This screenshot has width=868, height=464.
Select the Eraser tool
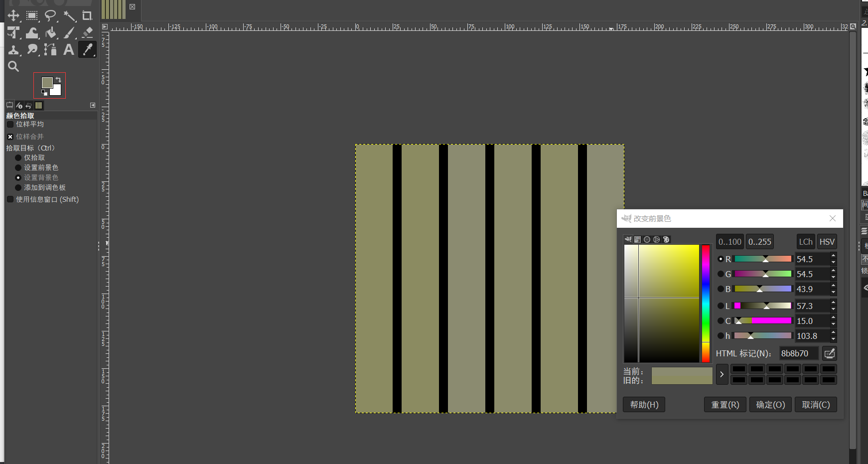(x=87, y=33)
